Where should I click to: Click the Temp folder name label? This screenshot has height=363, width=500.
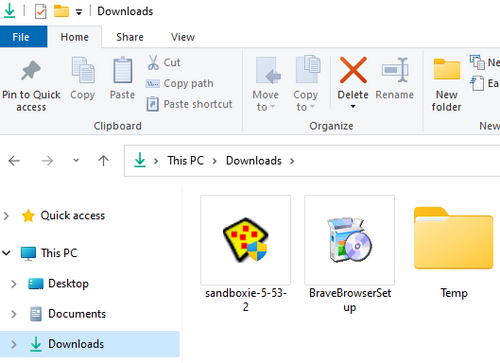[454, 293]
